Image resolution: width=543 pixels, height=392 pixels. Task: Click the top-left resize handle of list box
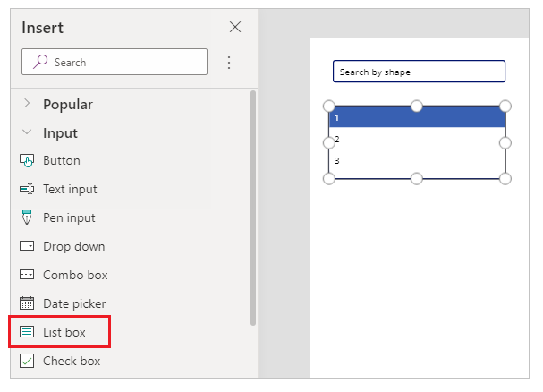(x=329, y=106)
